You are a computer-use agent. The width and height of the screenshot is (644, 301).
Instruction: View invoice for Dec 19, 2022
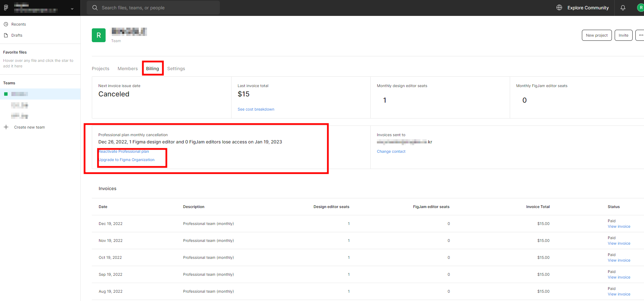[619, 227]
